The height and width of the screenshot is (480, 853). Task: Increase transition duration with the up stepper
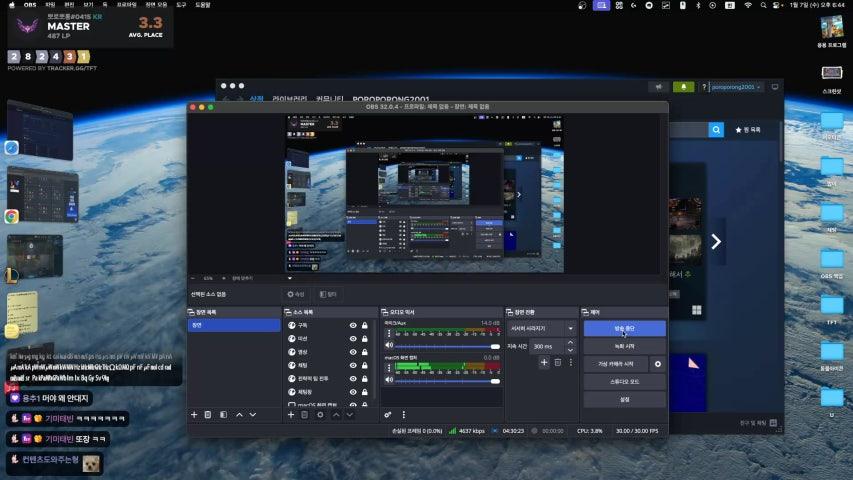click(572, 343)
